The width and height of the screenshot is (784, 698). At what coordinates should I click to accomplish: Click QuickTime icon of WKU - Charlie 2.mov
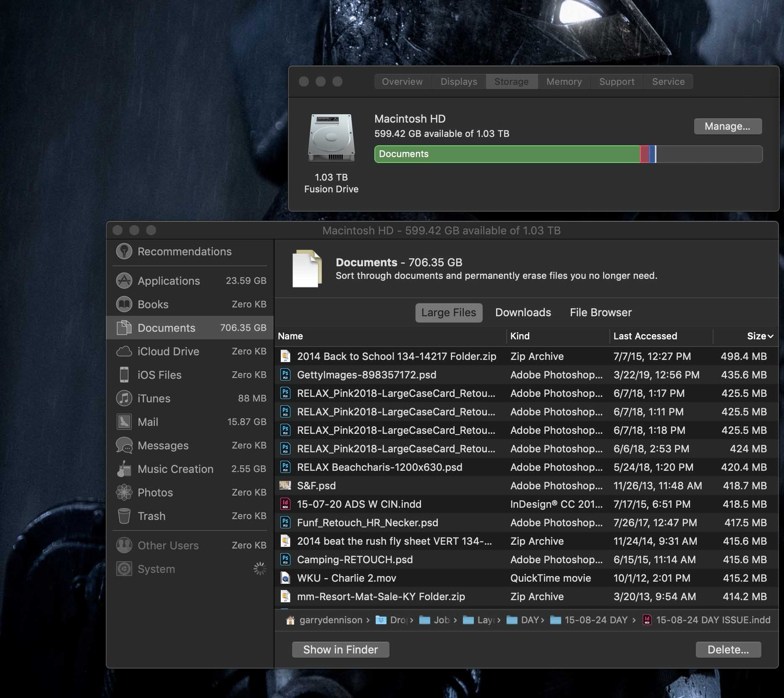point(285,578)
